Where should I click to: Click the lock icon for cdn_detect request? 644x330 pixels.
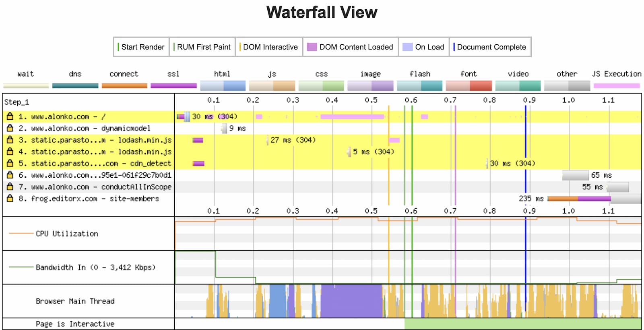point(10,163)
